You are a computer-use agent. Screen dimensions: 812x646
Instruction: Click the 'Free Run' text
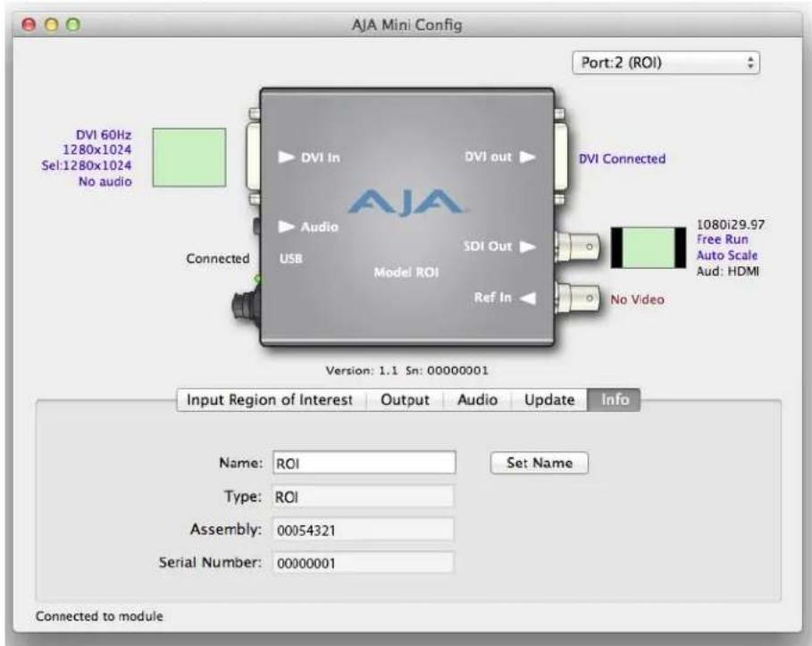pos(722,239)
